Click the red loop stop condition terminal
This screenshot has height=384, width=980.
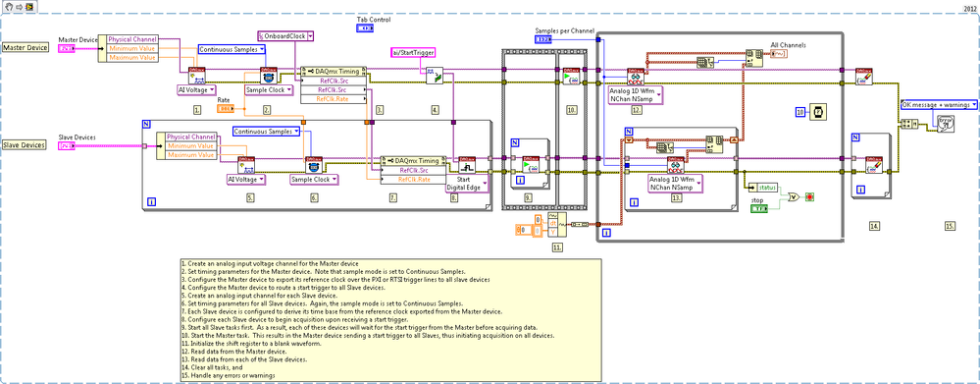pos(810,196)
